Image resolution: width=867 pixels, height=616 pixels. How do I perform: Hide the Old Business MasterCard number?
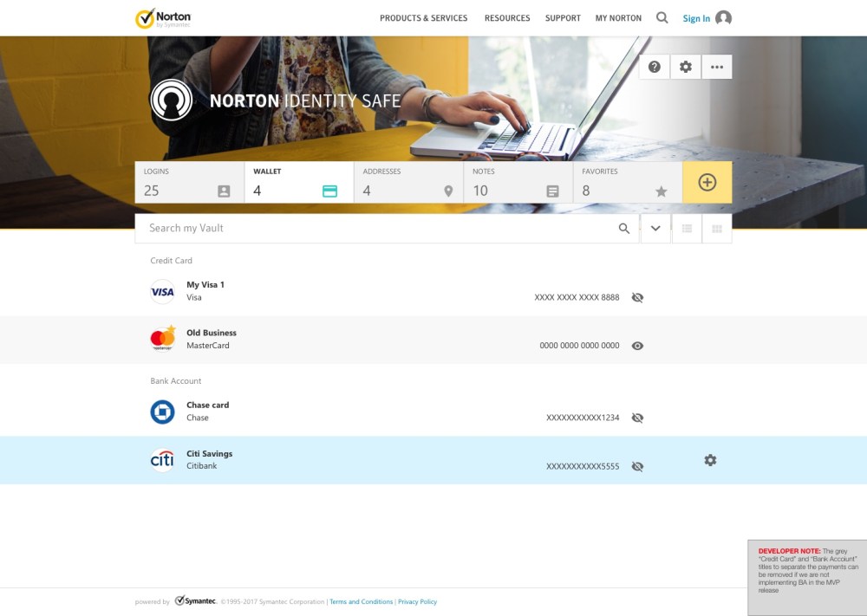638,346
